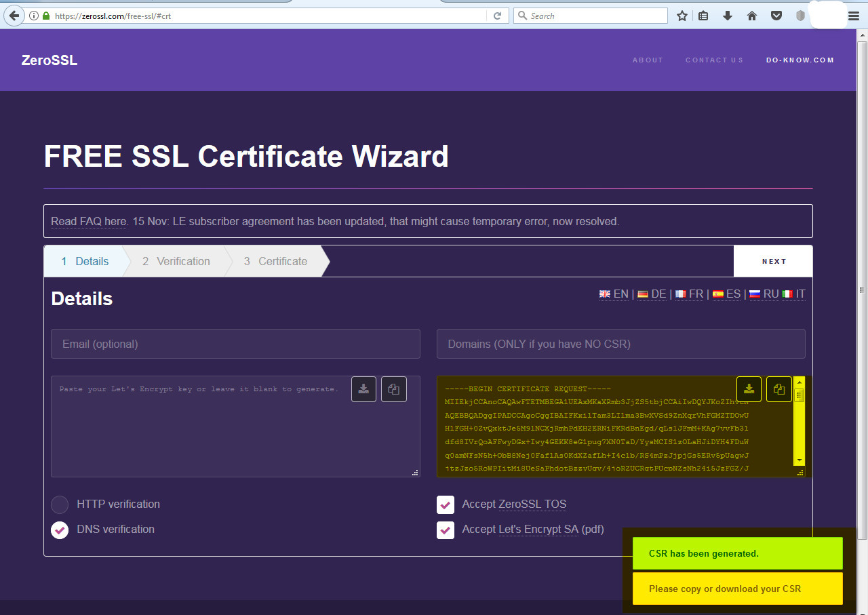The height and width of the screenshot is (615, 868).
Task: Go to step 2 Verification tab
Action: pyautogui.click(x=176, y=261)
